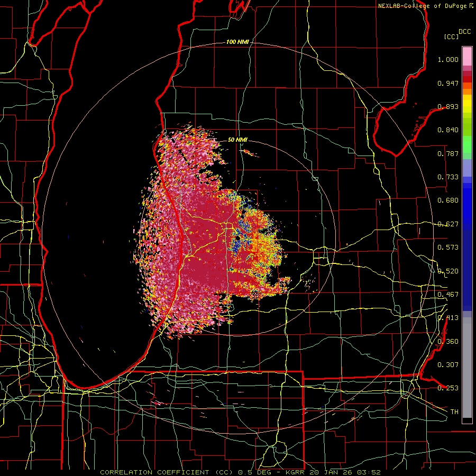
Task: Select the 0.307 scale value
Action: 448,364
